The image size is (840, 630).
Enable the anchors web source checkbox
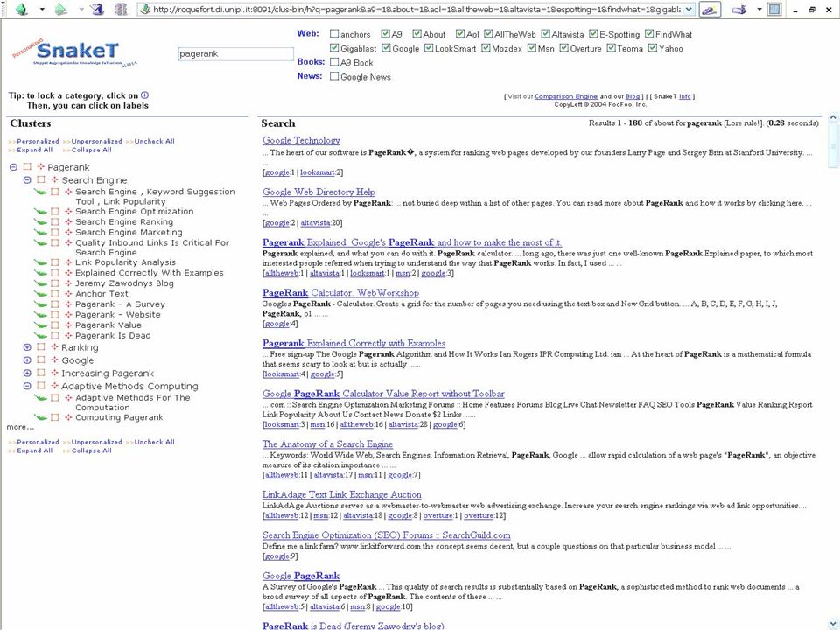pos(334,34)
